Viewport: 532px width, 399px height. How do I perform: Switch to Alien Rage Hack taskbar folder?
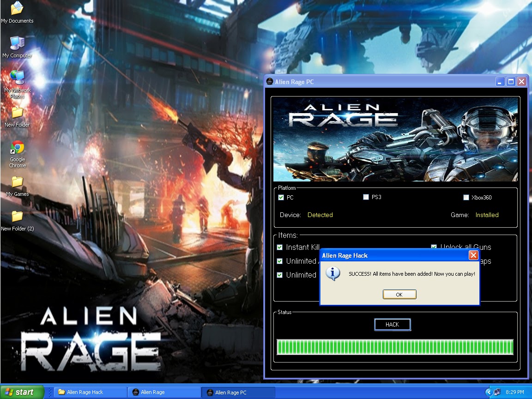89,392
